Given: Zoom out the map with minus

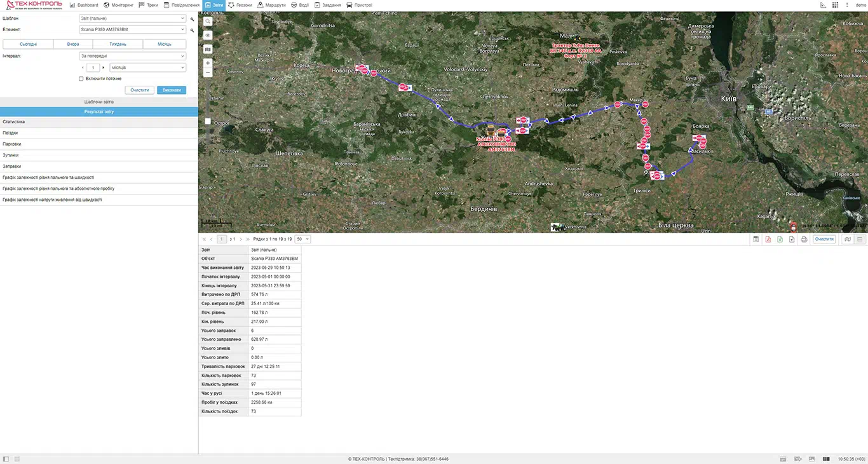Looking at the screenshot, I should (208, 72).
